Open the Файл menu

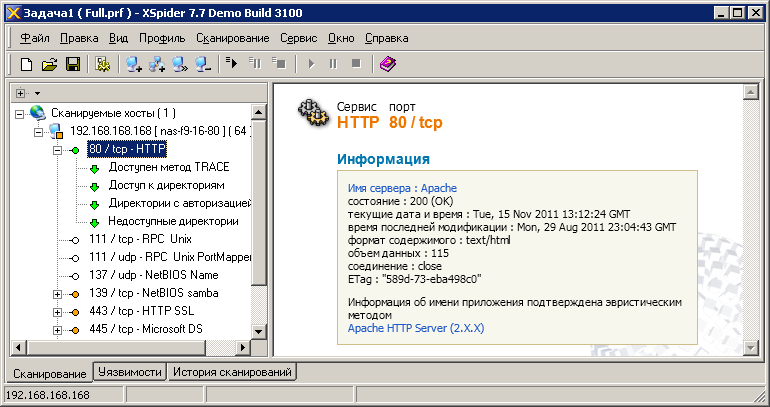34,38
